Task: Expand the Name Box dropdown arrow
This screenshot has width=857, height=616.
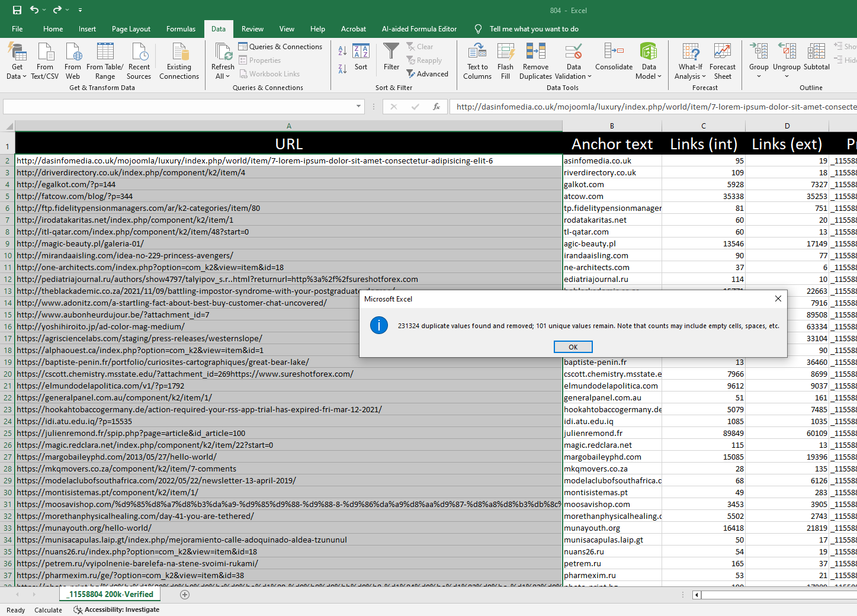Action: [358, 107]
